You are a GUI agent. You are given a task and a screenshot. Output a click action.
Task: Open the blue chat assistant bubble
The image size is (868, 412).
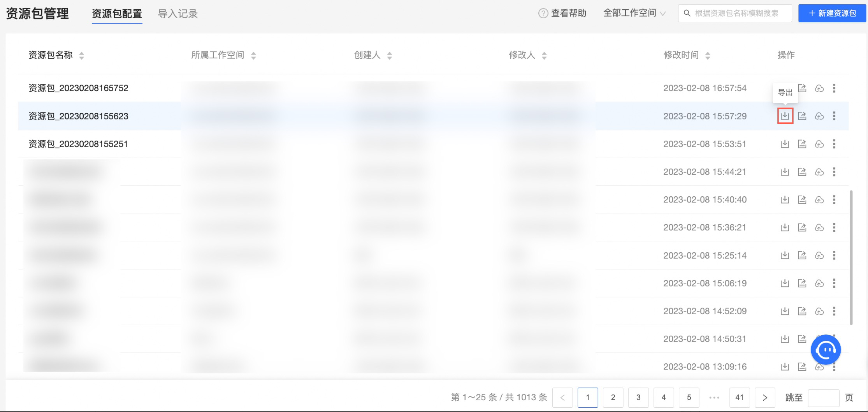point(826,350)
